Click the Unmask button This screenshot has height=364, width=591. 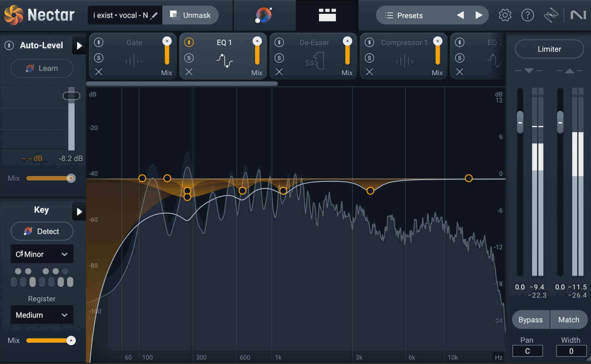coord(190,15)
